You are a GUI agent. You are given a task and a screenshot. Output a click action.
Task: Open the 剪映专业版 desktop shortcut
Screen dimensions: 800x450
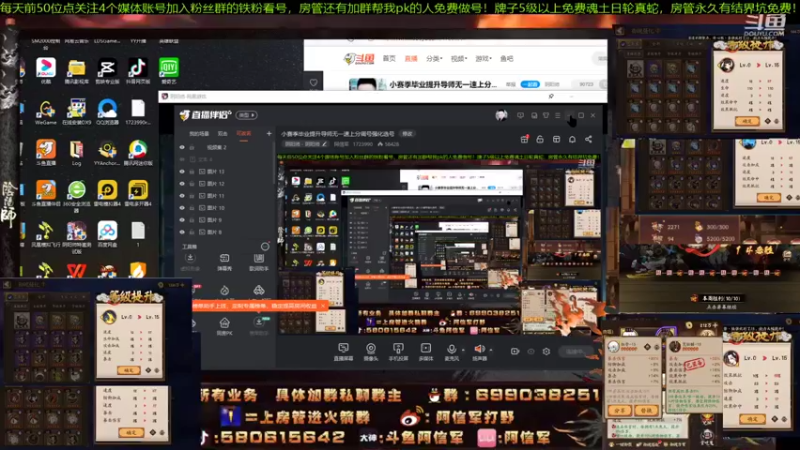coord(107,70)
